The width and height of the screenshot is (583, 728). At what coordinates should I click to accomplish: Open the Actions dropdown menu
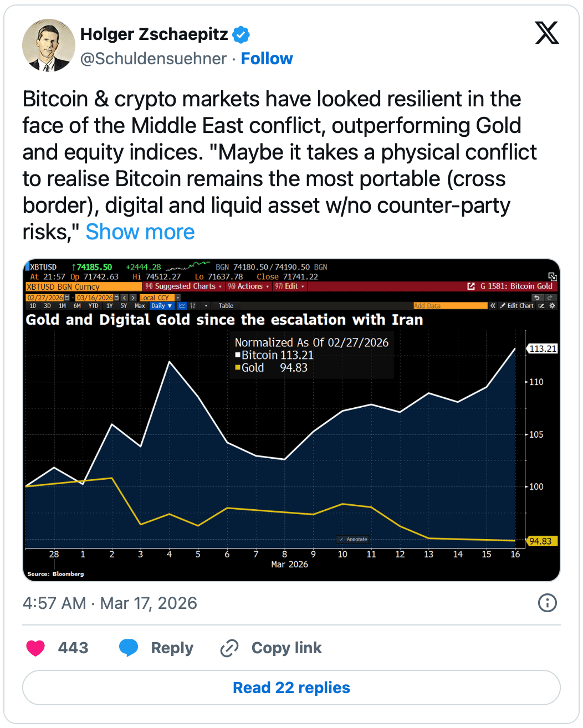pyautogui.click(x=248, y=286)
